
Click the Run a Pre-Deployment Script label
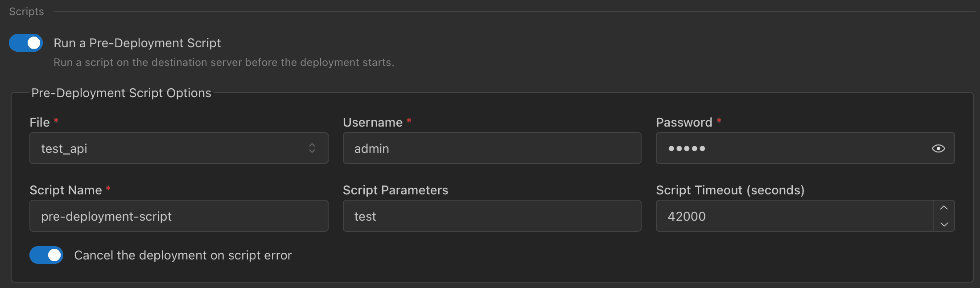tap(137, 43)
